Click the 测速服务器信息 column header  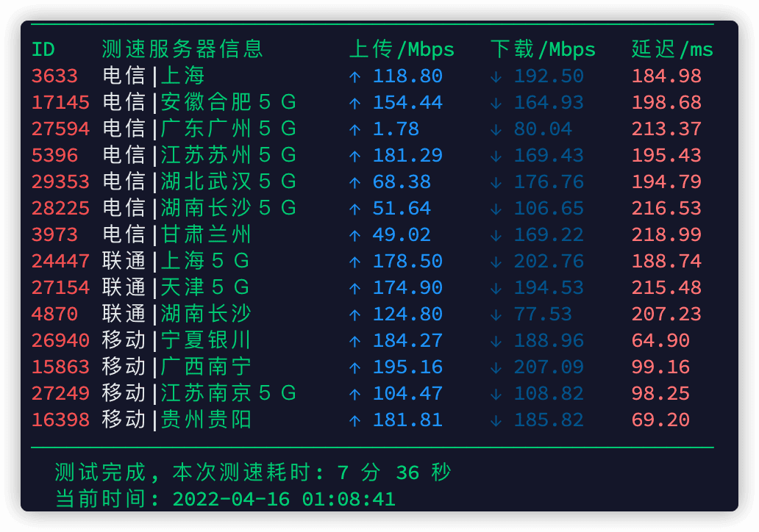(x=182, y=49)
